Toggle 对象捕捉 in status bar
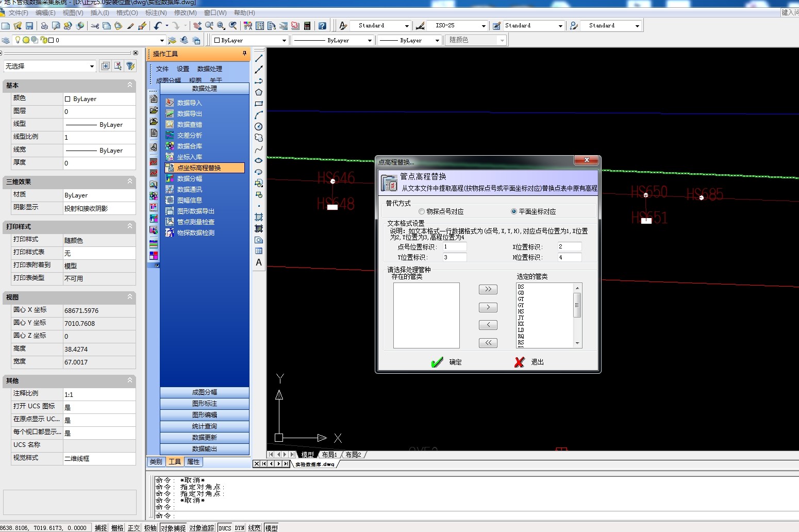The width and height of the screenshot is (799, 532). tap(173, 528)
